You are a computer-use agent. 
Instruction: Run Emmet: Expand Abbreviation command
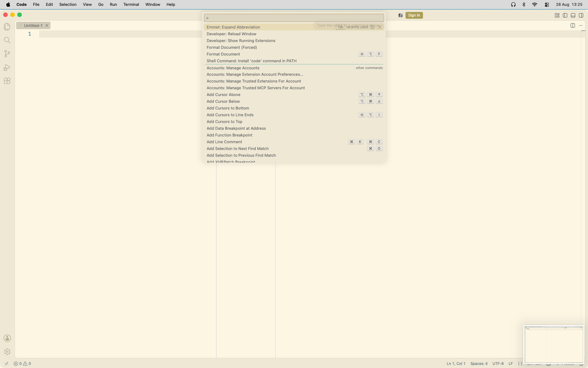pos(294,27)
